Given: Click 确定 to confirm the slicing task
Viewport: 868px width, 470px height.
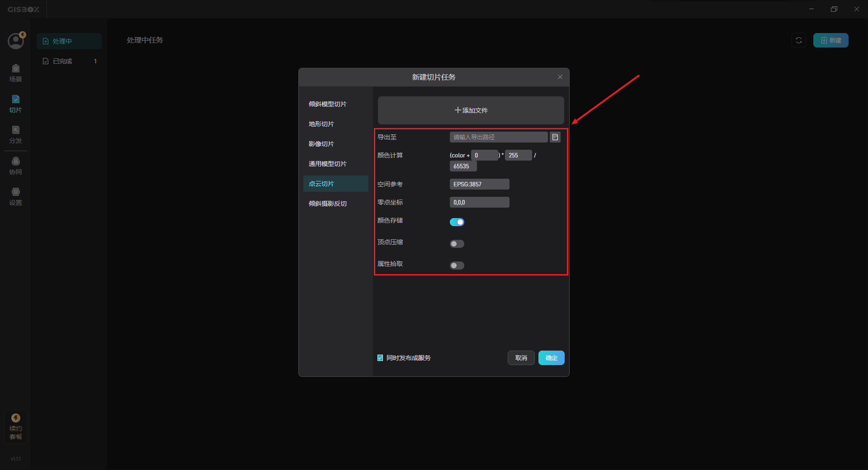Looking at the screenshot, I should point(551,358).
